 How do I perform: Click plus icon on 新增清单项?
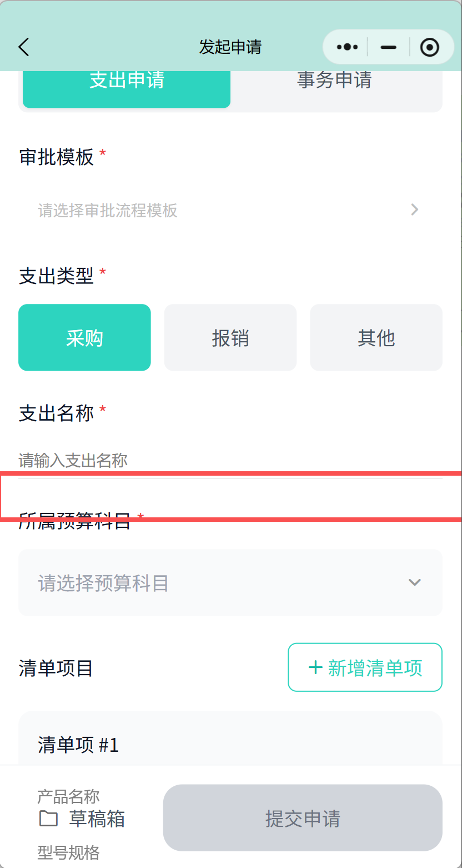(x=315, y=667)
